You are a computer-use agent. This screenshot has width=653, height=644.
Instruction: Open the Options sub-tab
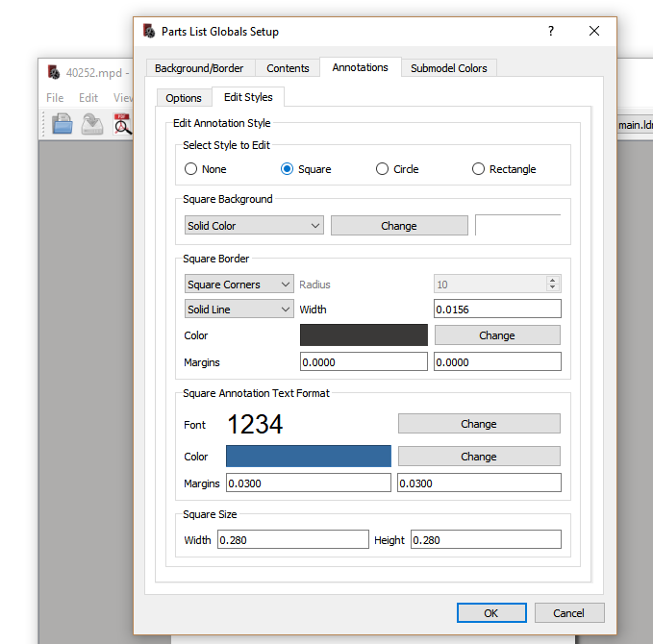point(184,98)
